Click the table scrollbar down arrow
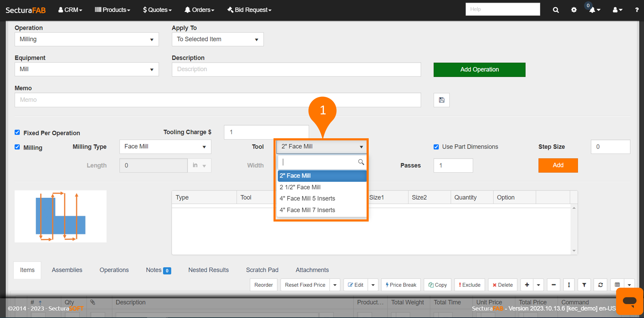 [x=574, y=251]
